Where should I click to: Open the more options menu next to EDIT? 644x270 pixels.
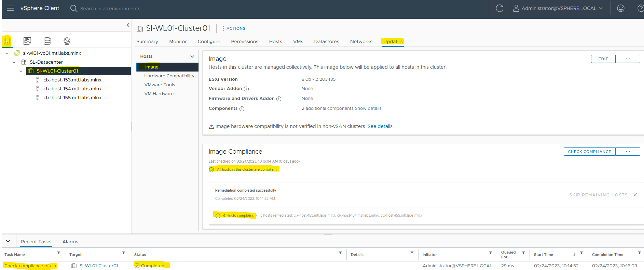628,59
